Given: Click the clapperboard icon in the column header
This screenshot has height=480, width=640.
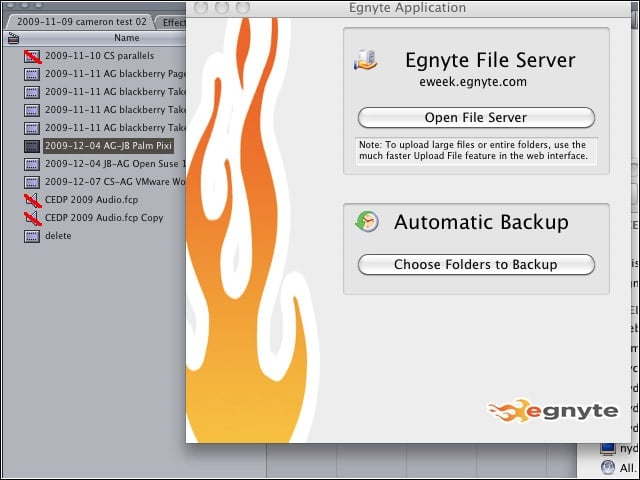Looking at the screenshot, I should (x=13, y=38).
